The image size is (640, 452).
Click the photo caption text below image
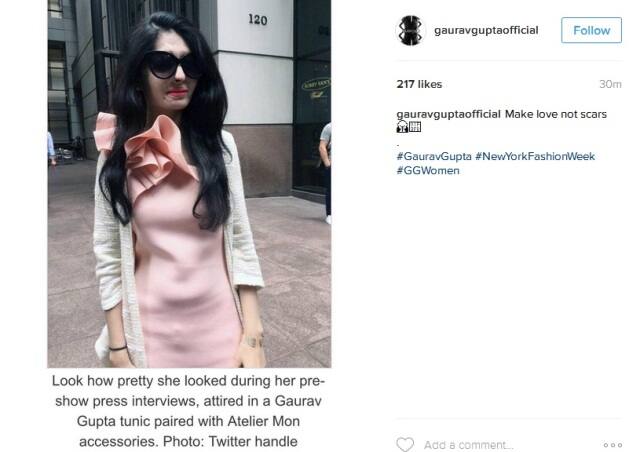coord(188,411)
